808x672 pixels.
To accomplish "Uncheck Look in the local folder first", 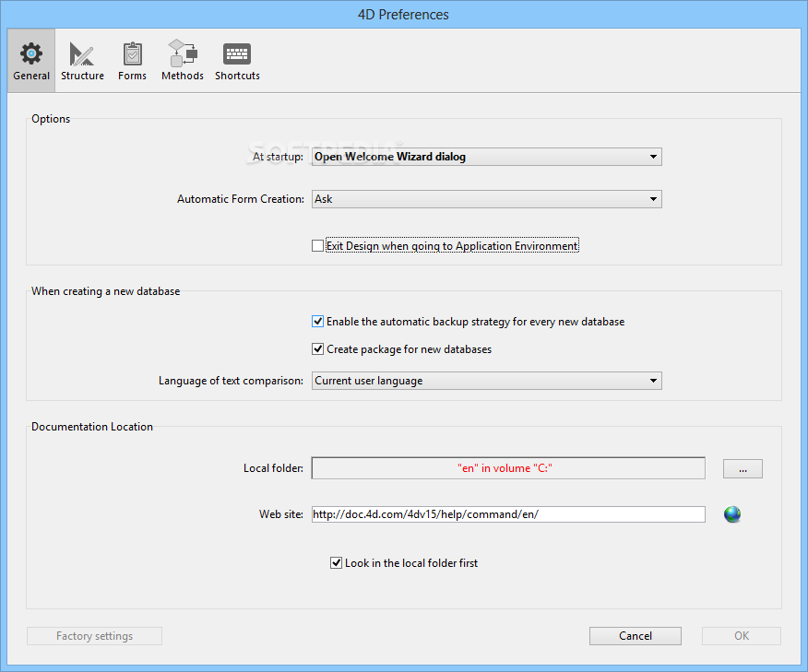I will [336, 563].
